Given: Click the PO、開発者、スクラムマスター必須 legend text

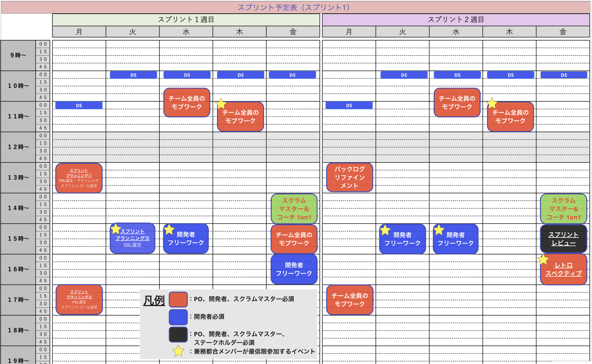Looking at the screenshot, I should coord(244,299).
